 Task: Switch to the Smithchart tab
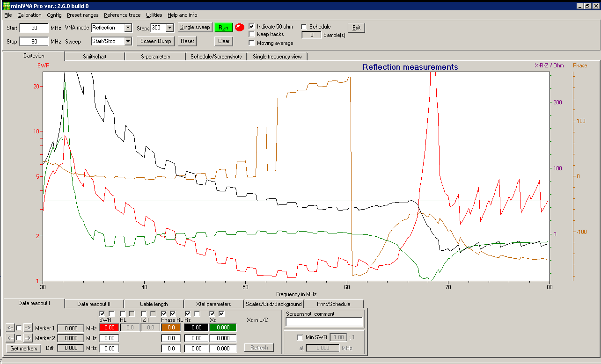pyautogui.click(x=95, y=57)
